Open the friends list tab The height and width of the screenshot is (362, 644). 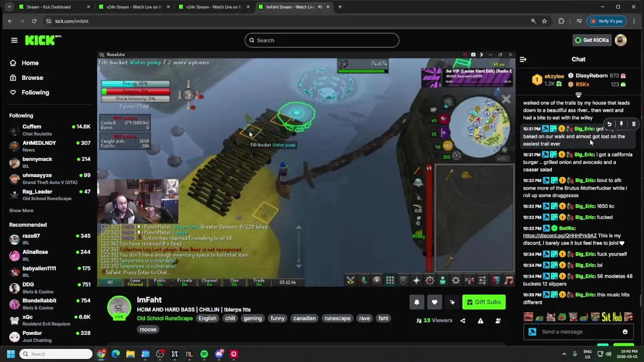(443, 281)
